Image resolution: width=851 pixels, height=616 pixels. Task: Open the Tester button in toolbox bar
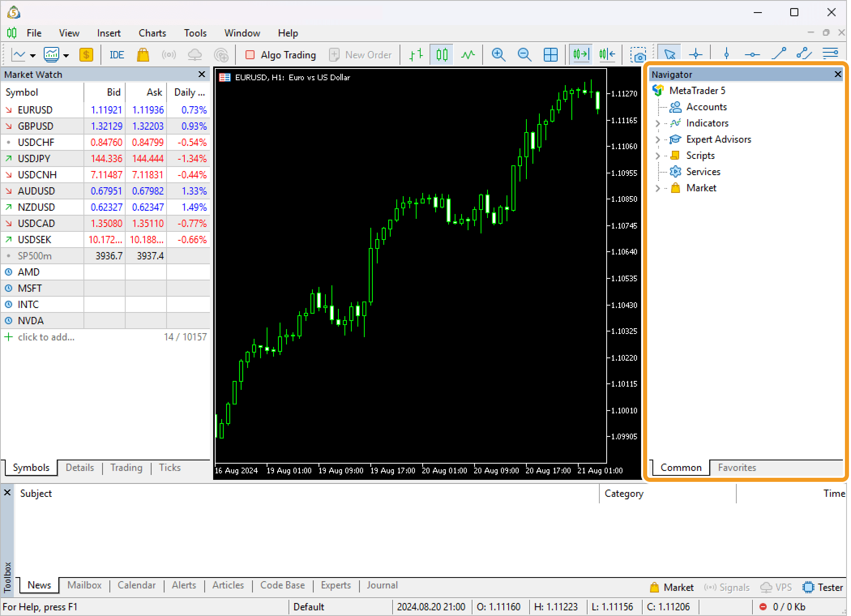point(823,587)
